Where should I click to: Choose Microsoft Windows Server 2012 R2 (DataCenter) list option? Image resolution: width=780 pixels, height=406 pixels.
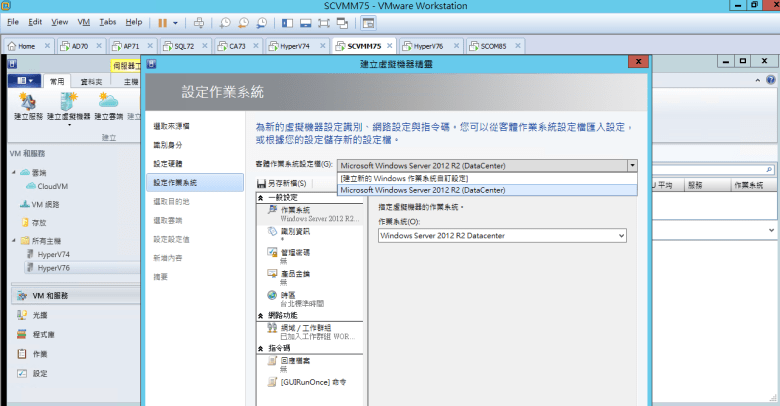(422, 189)
